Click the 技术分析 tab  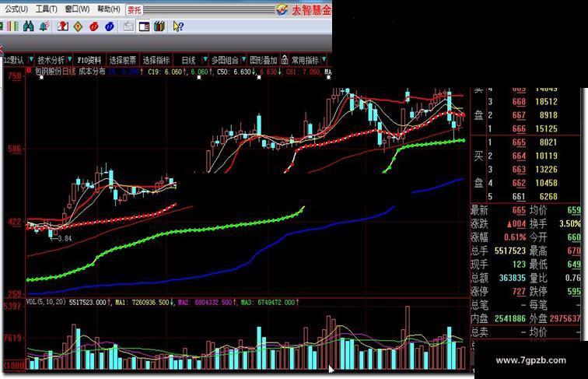point(51,60)
